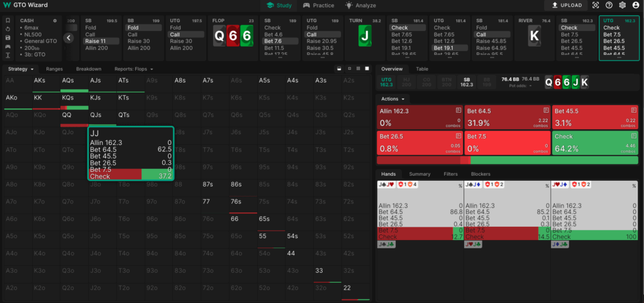Switch to the Practice tab
644x303 pixels.
(x=316, y=5)
